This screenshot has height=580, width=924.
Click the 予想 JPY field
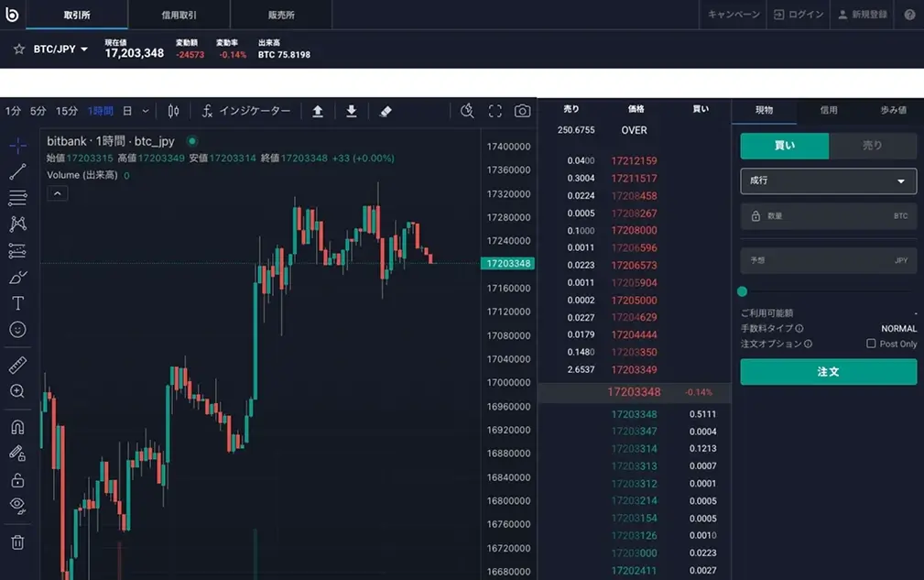click(x=829, y=260)
